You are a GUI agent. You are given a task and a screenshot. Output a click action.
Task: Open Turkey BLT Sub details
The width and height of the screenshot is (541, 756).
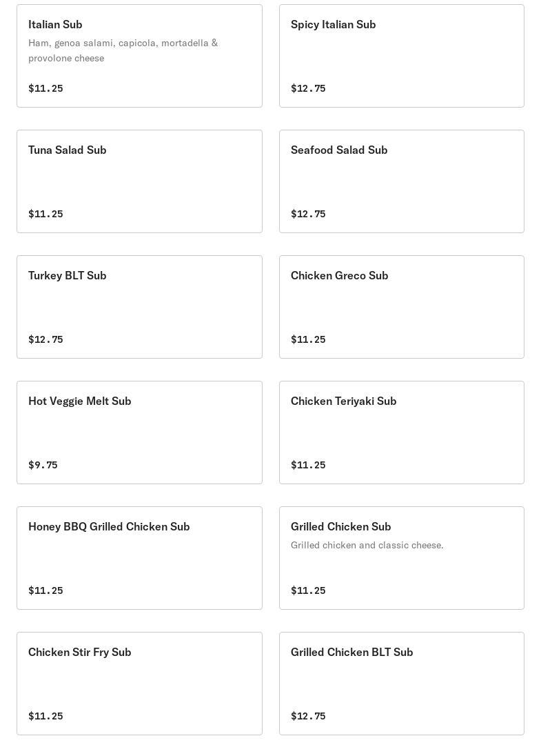click(x=139, y=307)
